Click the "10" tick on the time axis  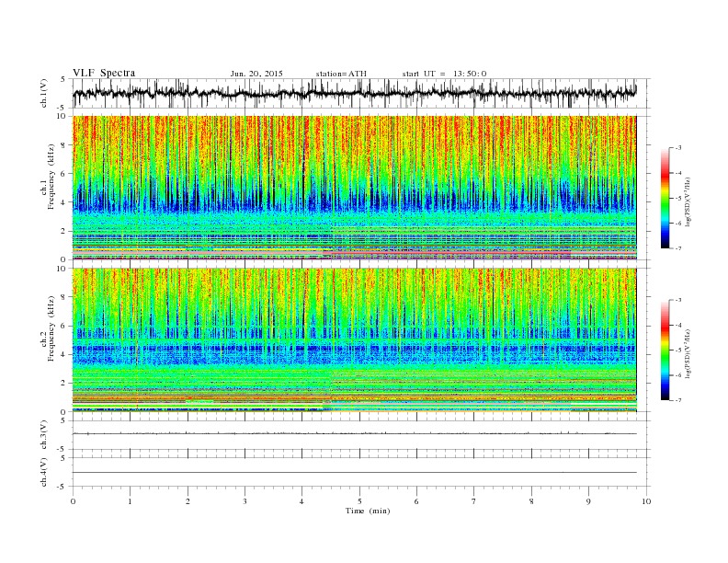click(646, 501)
